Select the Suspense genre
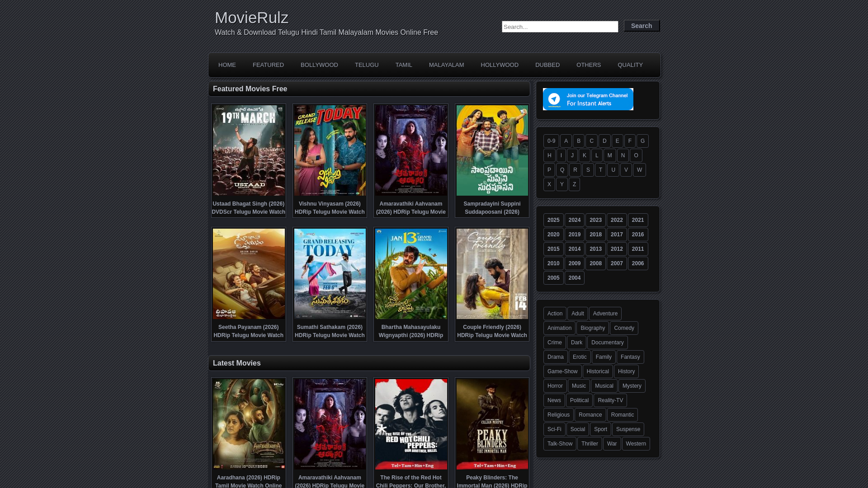This screenshot has width=868, height=488. click(x=628, y=429)
